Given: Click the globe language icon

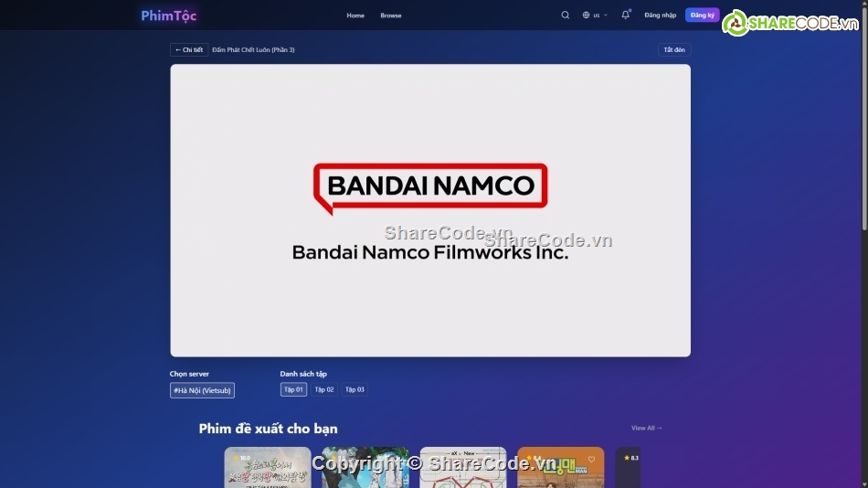Looking at the screenshot, I should 587,16.
